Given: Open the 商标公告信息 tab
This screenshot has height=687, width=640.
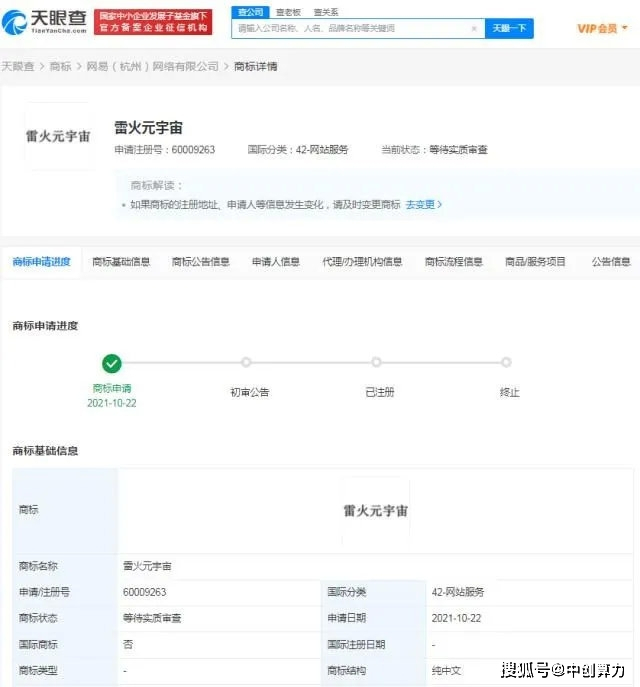Looking at the screenshot, I should (201, 262).
